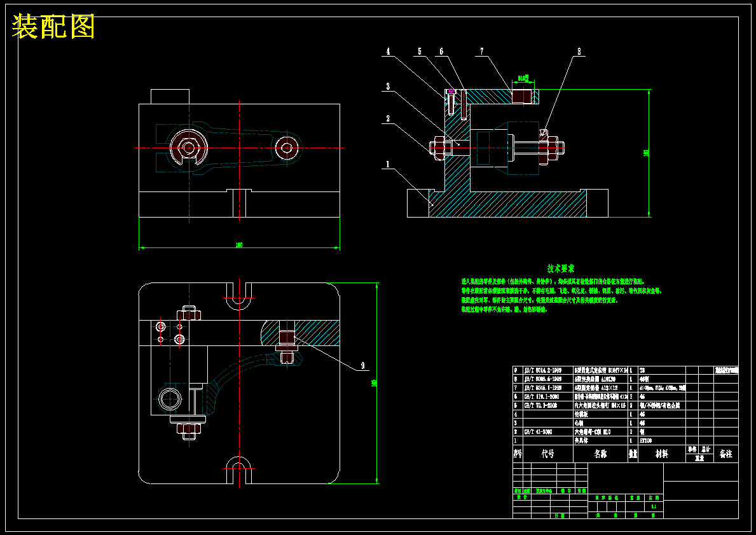Select balloon label "6" above section view
756x535 pixels.
[x=441, y=51]
